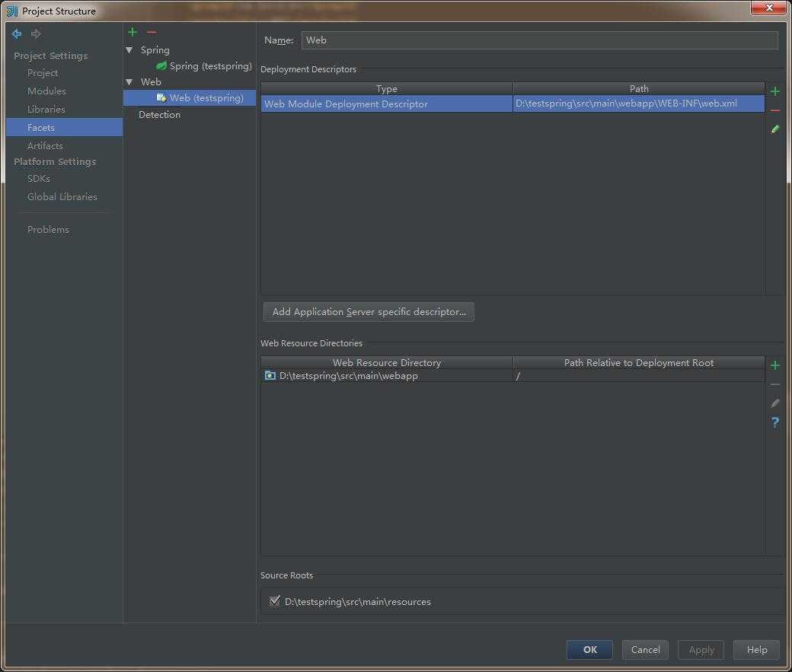
Task: Click the web.xml path cell
Action: (638, 104)
